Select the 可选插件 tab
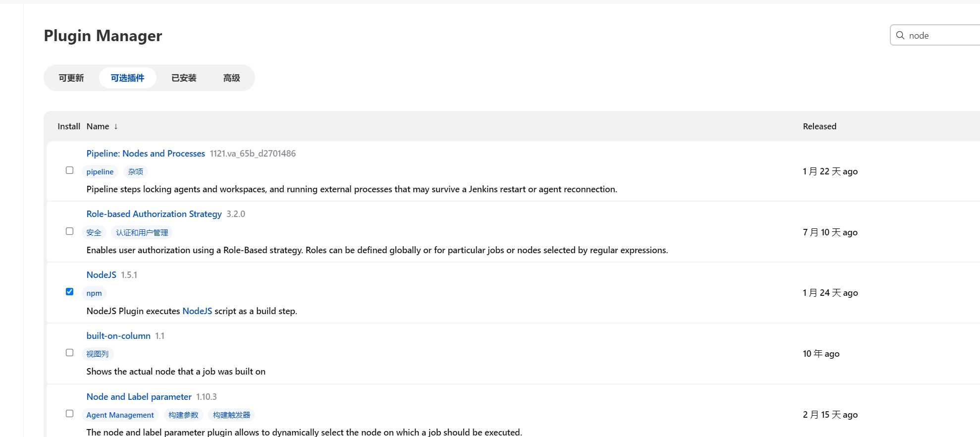The width and height of the screenshot is (980, 437). (128, 78)
